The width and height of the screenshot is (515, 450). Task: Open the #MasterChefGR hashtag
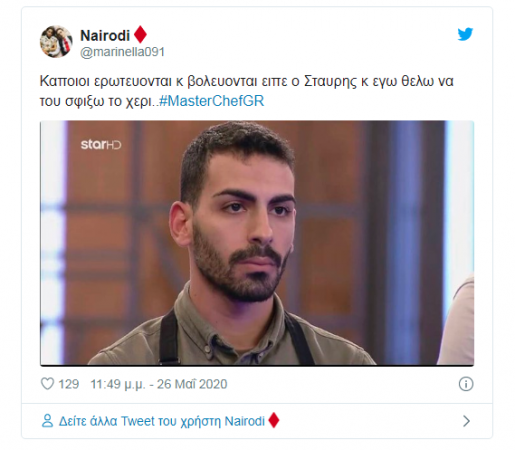pyautogui.click(x=212, y=101)
